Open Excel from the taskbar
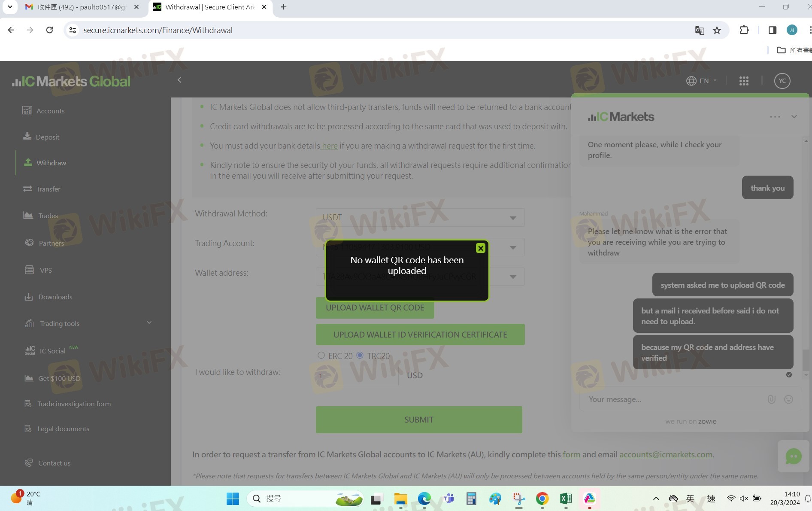This screenshot has height=511, width=812. (x=566, y=499)
